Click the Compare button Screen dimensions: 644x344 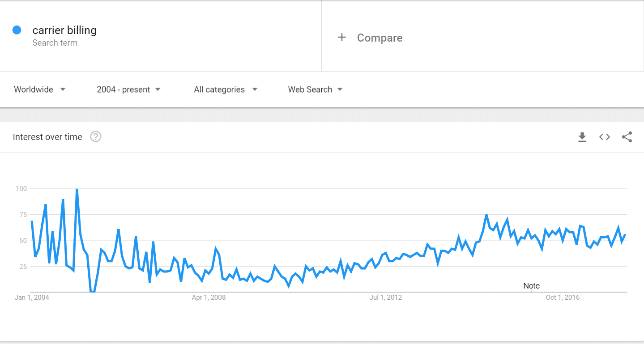pos(380,38)
